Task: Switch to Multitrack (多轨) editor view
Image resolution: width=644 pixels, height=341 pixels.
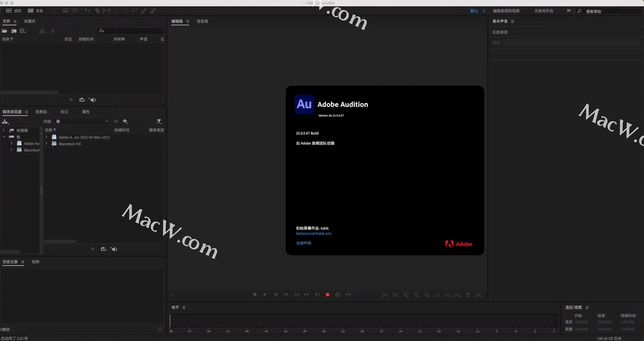Action: [36, 11]
